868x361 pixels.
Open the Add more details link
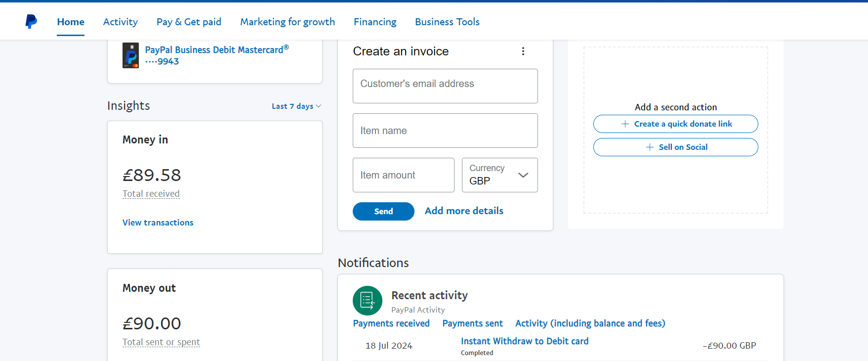click(464, 211)
